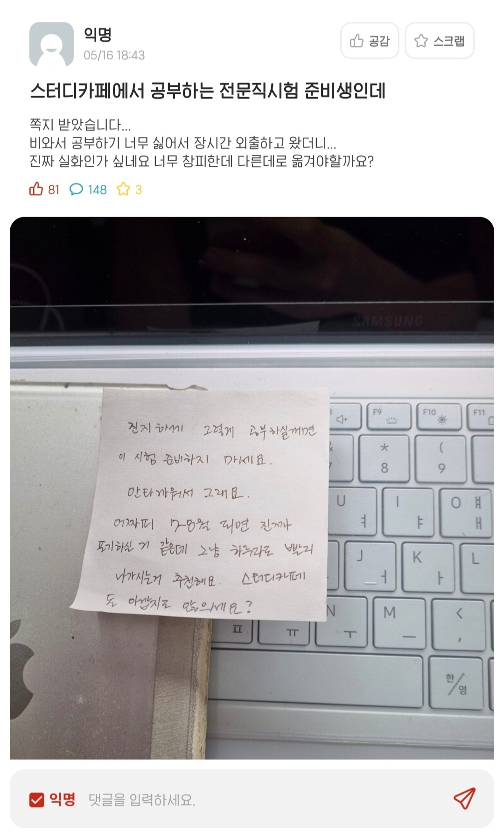Uncheck the red 익명 checkbox
Image resolution: width=504 pixels, height=833 pixels.
point(36,800)
